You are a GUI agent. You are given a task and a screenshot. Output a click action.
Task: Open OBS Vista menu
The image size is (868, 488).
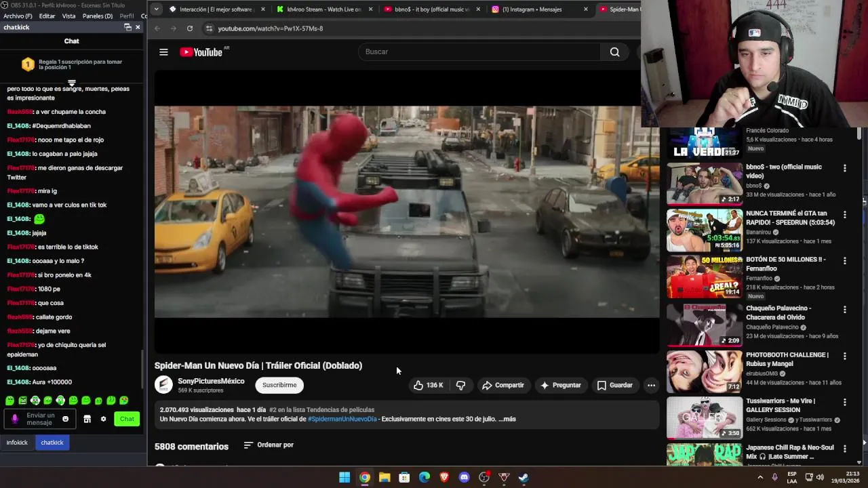(69, 16)
